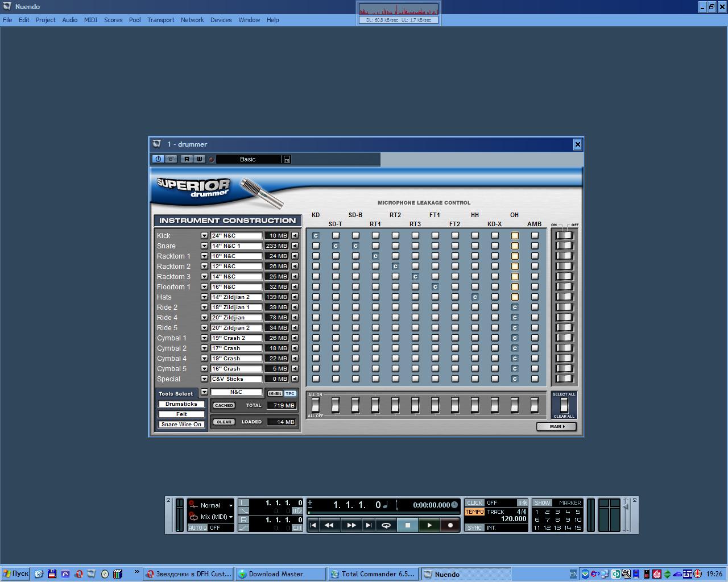Viewport: 728px width, 582px height.
Task: Toggle the Cycle loop button
Action: point(386,525)
